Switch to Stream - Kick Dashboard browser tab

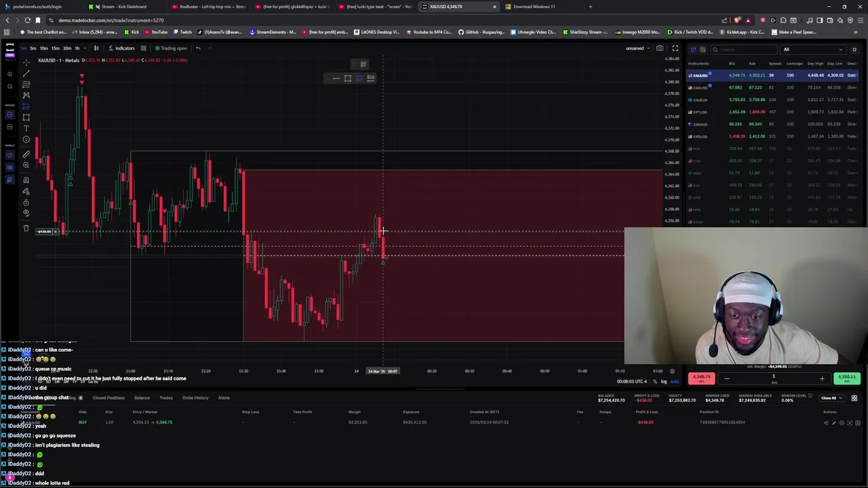123,7
